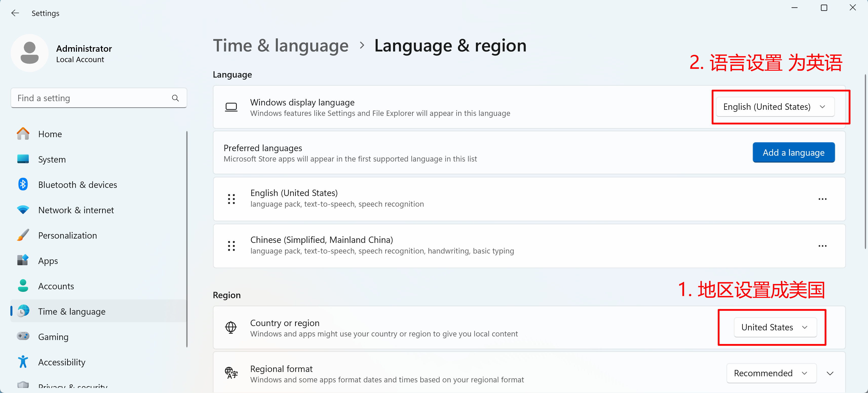Screen dimensions: 868x393
Task: Click the main page vertical scrollbar
Action: 866,161
